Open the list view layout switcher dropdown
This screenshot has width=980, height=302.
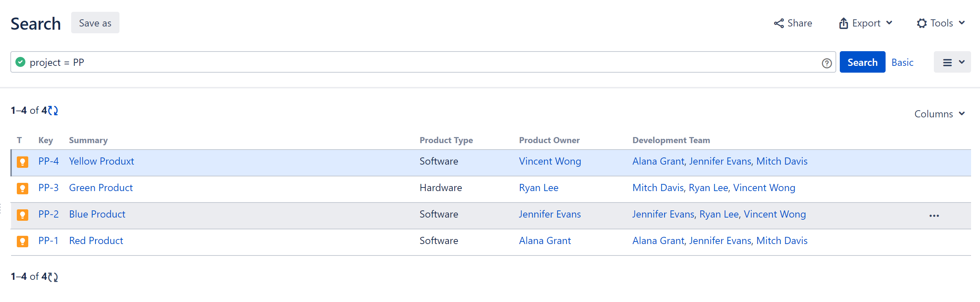tap(952, 63)
